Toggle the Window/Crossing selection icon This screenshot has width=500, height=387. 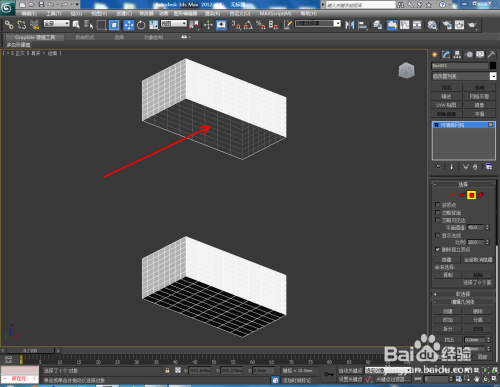114,25
